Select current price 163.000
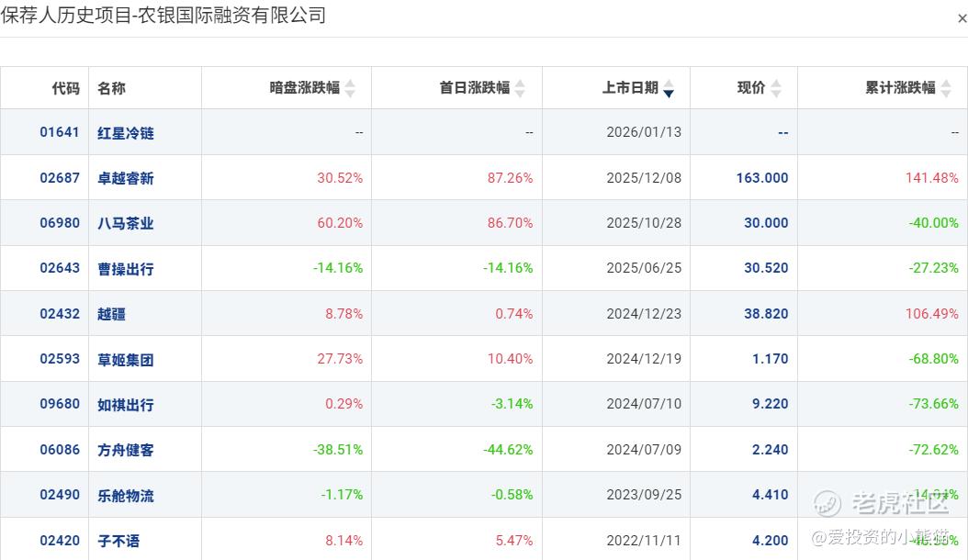This screenshot has width=968, height=560. [x=762, y=178]
